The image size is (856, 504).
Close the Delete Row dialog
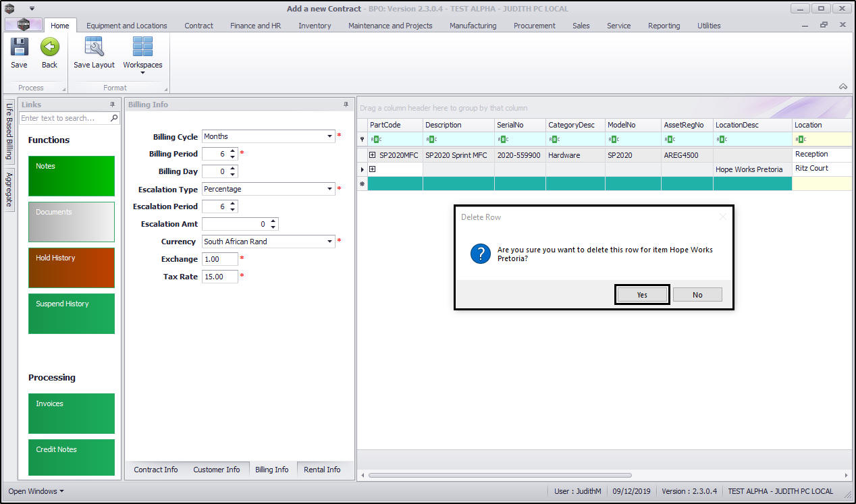pyautogui.click(x=722, y=217)
